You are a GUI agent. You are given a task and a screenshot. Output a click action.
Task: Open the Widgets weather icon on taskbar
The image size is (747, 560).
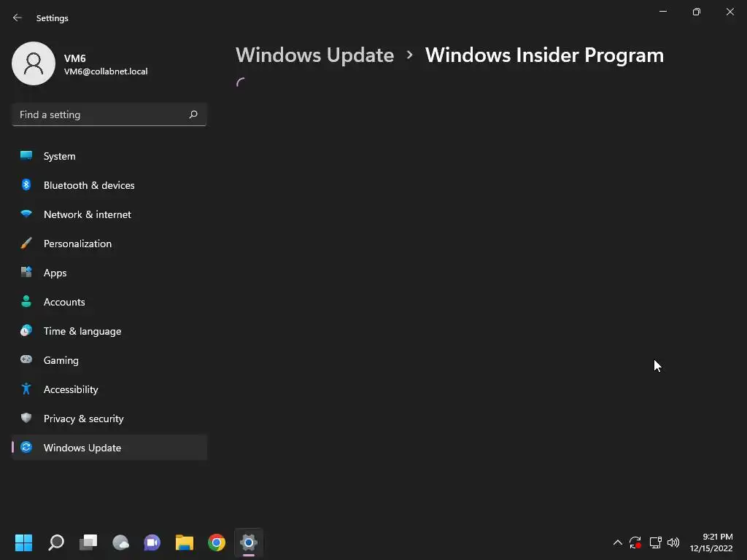(120, 542)
